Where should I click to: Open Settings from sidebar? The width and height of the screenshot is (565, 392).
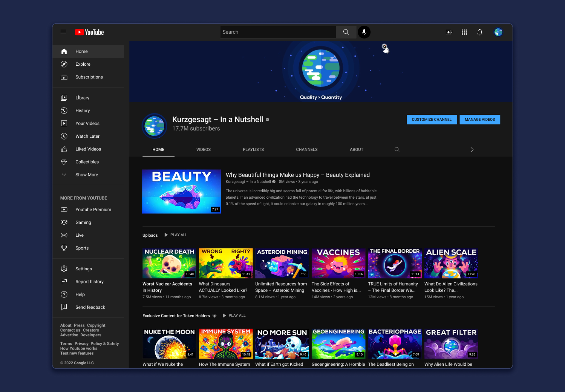click(88, 269)
